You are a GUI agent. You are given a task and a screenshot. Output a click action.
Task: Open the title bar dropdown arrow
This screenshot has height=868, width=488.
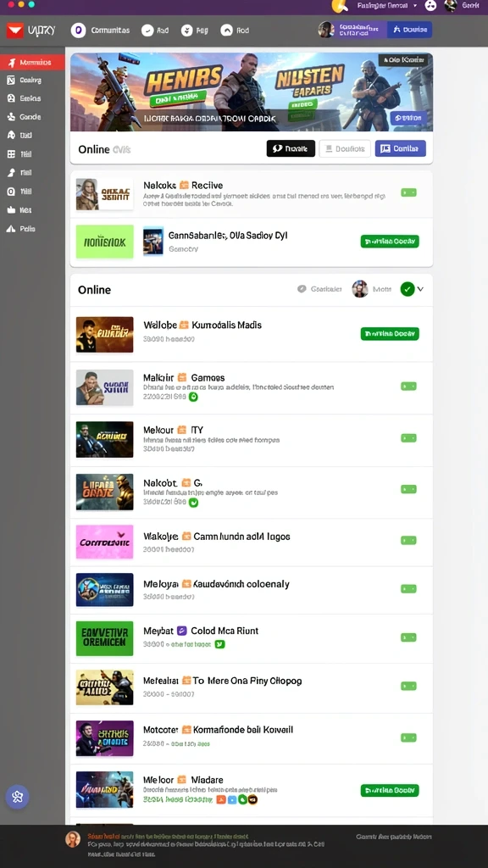click(415, 6)
